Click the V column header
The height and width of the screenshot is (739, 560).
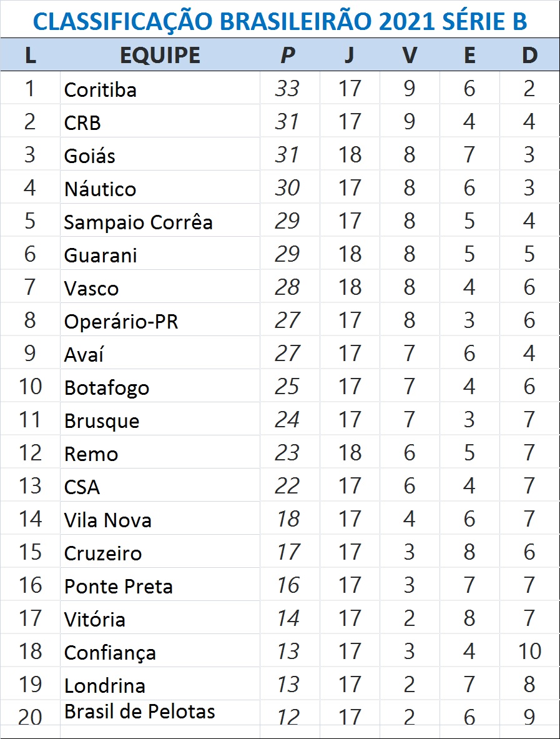(409, 55)
